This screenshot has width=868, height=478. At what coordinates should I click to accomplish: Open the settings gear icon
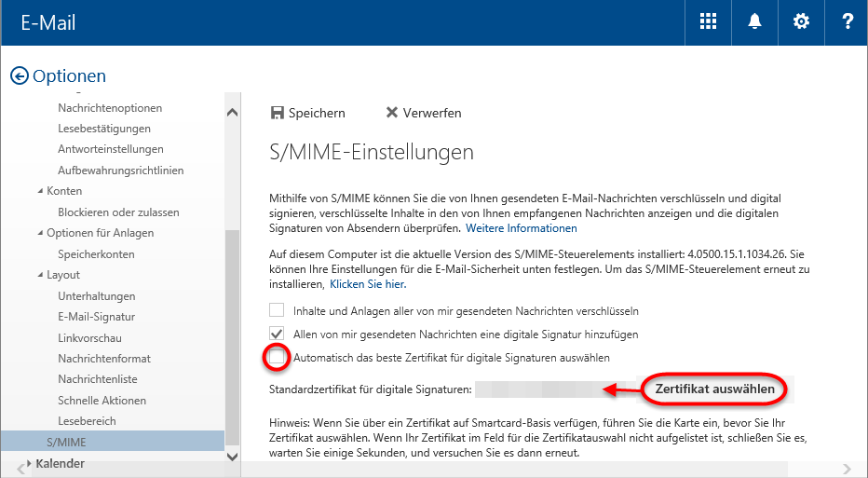point(801,22)
